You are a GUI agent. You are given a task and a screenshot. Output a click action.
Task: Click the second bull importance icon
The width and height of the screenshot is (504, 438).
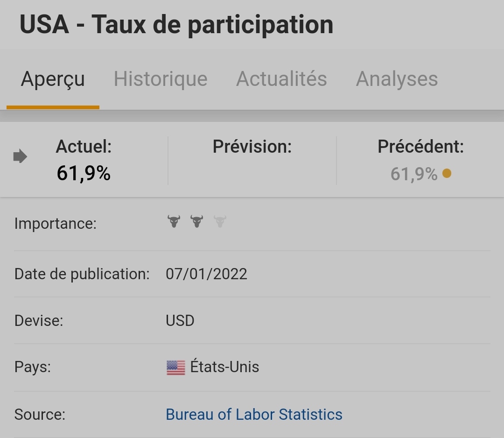(197, 221)
